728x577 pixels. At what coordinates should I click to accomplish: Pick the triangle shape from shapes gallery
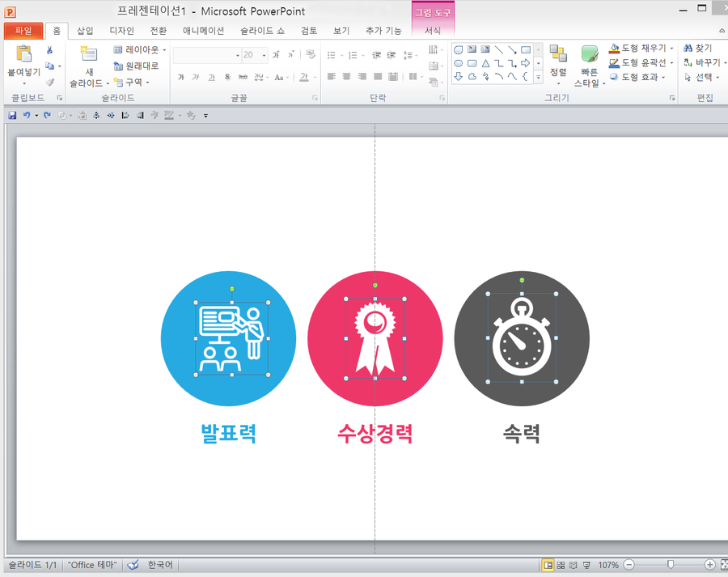pyautogui.click(x=485, y=63)
